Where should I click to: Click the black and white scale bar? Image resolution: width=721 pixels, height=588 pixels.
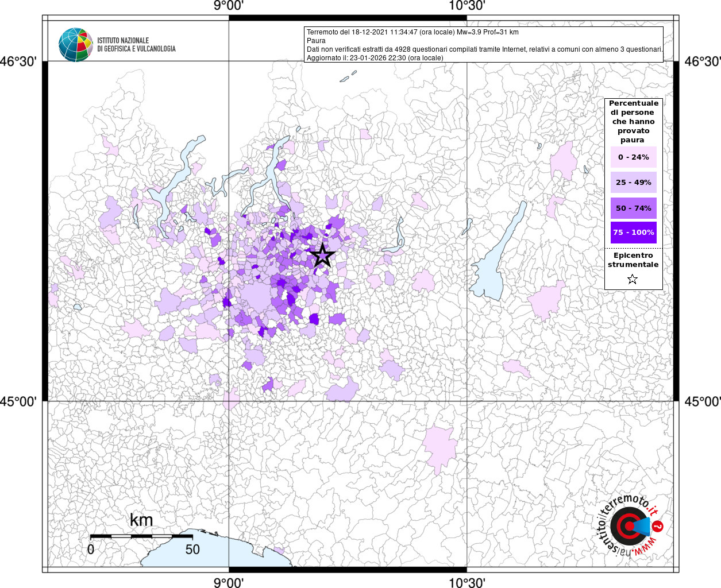pos(141,536)
